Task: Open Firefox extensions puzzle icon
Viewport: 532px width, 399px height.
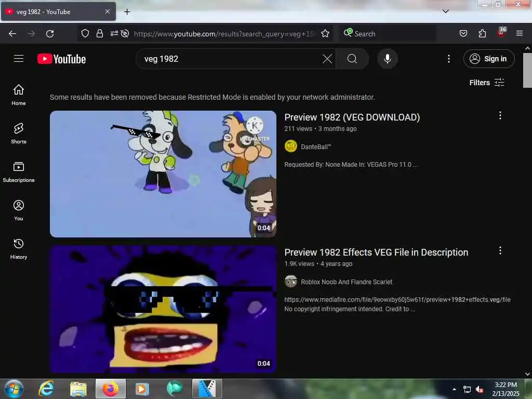Action: (x=482, y=33)
